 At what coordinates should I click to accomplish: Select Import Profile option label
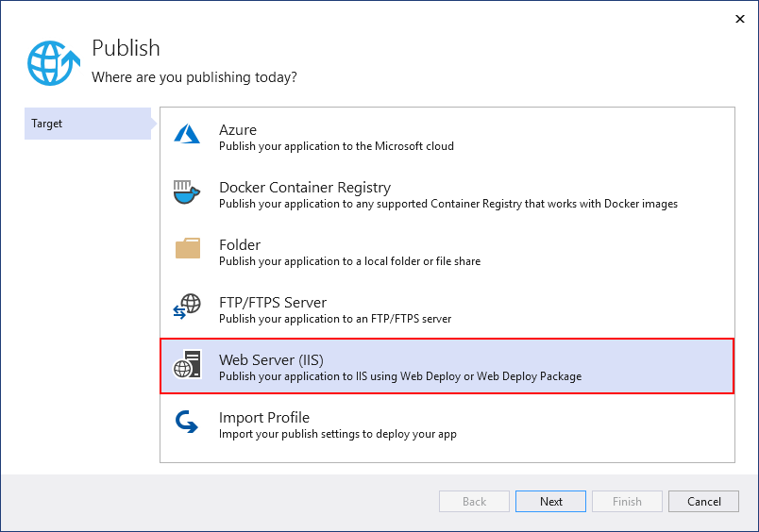[x=264, y=418]
